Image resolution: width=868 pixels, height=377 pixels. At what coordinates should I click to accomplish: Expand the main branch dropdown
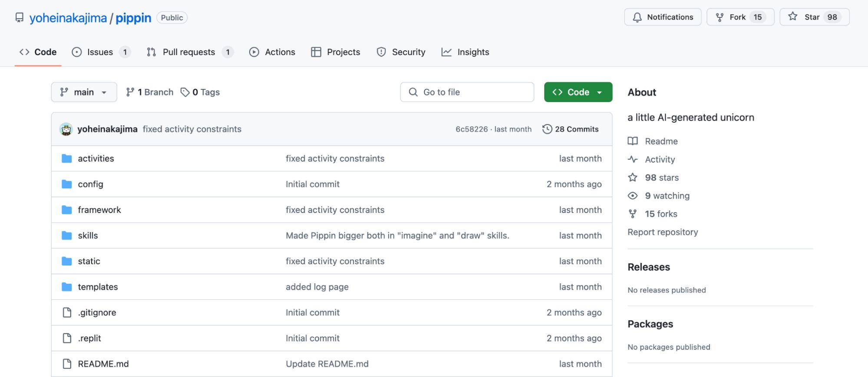84,92
